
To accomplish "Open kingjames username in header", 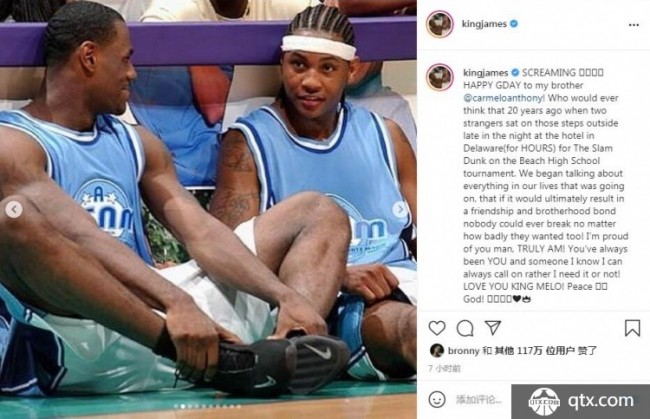I will pos(484,24).
